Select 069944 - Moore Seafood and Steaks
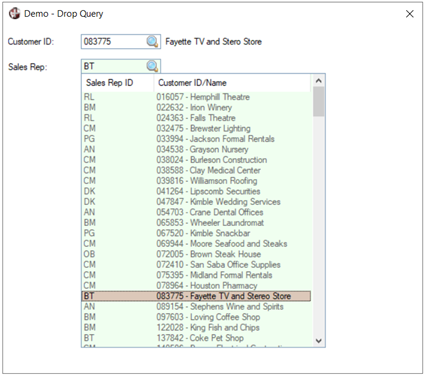The height and width of the screenshot is (378, 426). [x=196, y=244]
